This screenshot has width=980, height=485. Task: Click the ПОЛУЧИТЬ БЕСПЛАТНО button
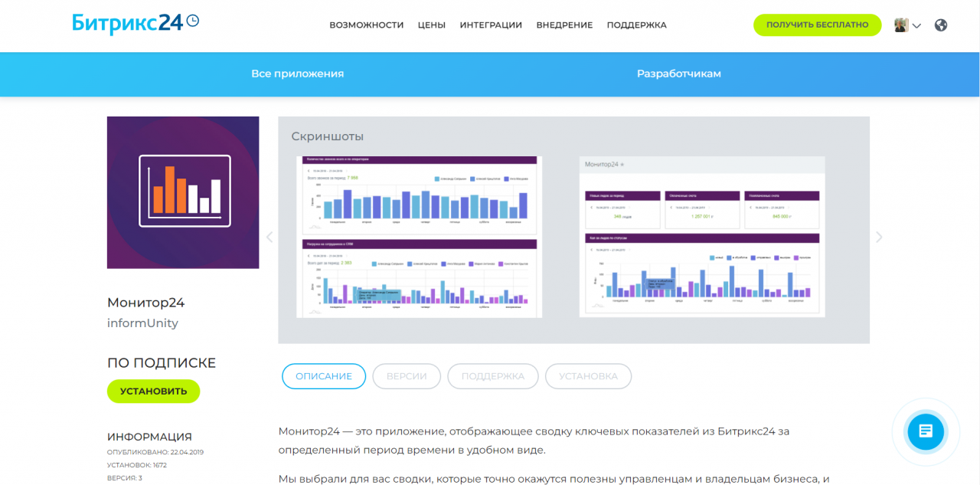pos(817,25)
